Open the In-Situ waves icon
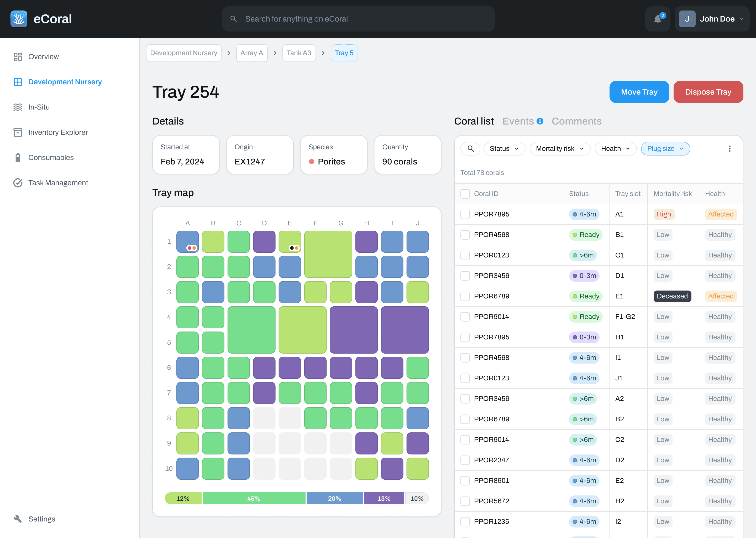Screen dimensions: 756x538 click(x=18, y=107)
